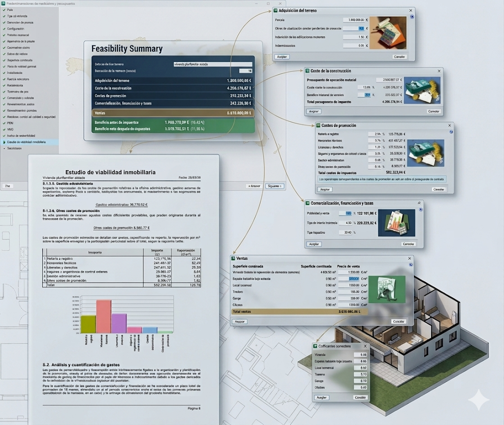Image resolution: width=504 pixels, height=425 pixels.
Task: Click the Anterior button in the wizard
Action: (254, 186)
